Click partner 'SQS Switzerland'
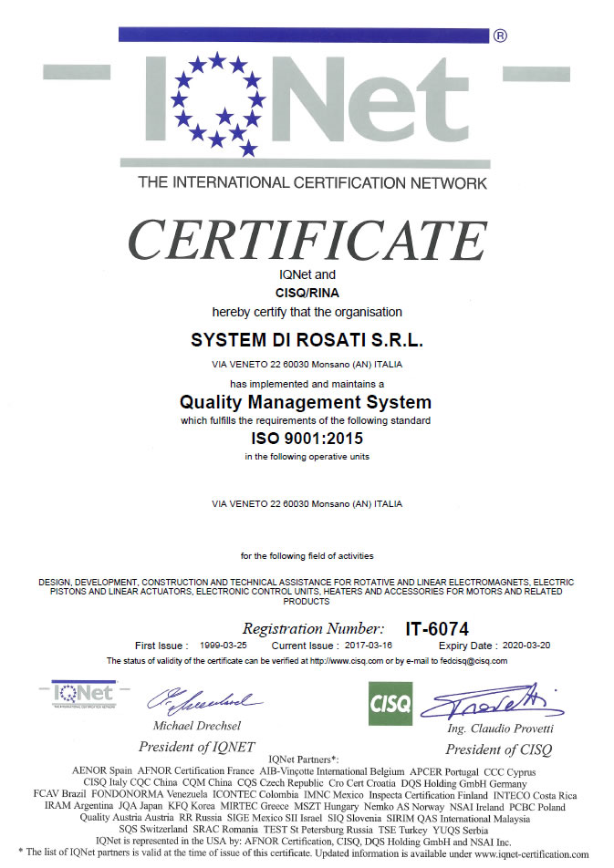614x868 pixels. pos(153,830)
